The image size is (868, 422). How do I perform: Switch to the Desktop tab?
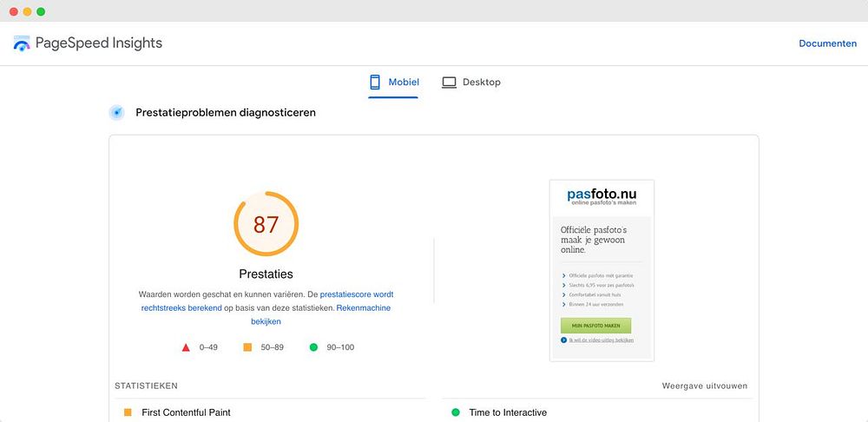[x=471, y=82]
